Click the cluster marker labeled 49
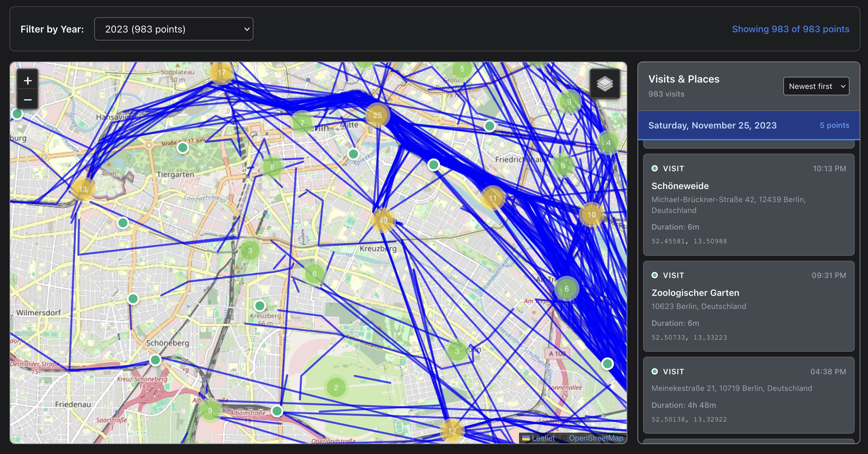Viewport: 868px width, 454px height. point(383,220)
